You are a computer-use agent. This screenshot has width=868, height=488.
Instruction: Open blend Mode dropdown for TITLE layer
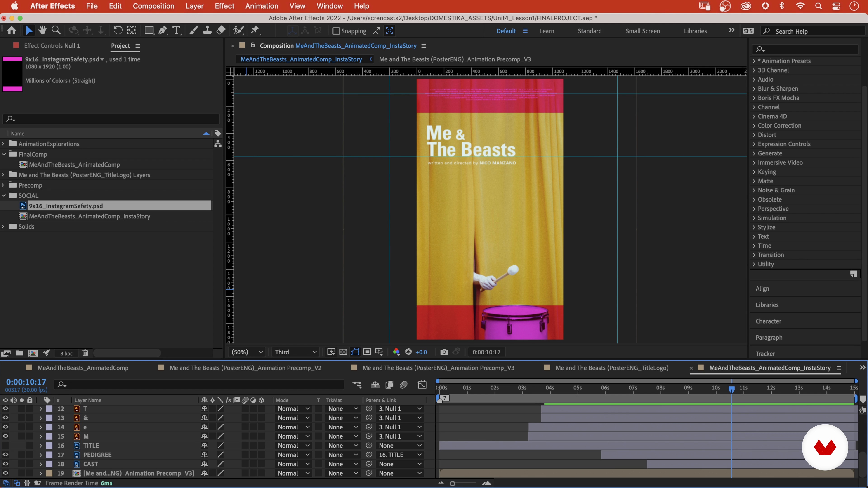[x=293, y=446]
